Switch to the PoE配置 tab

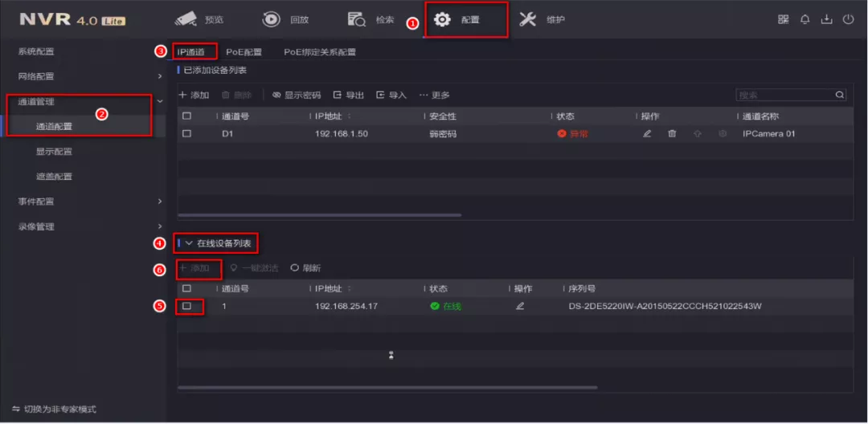coord(244,52)
